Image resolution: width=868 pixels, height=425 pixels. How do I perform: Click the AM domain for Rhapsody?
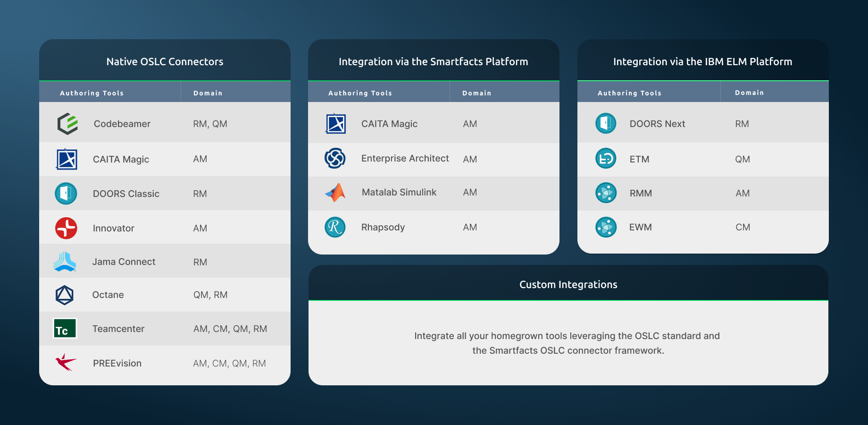coord(470,227)
